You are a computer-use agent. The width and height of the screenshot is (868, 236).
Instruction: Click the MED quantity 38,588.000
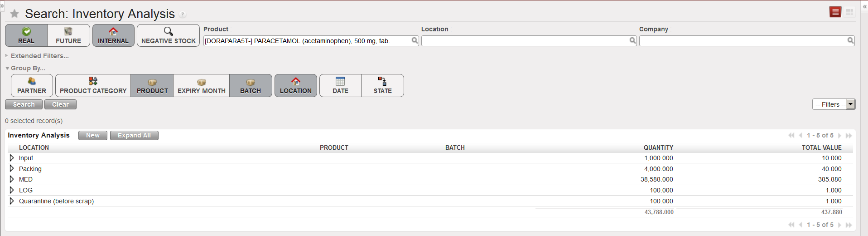pos(656,179)
